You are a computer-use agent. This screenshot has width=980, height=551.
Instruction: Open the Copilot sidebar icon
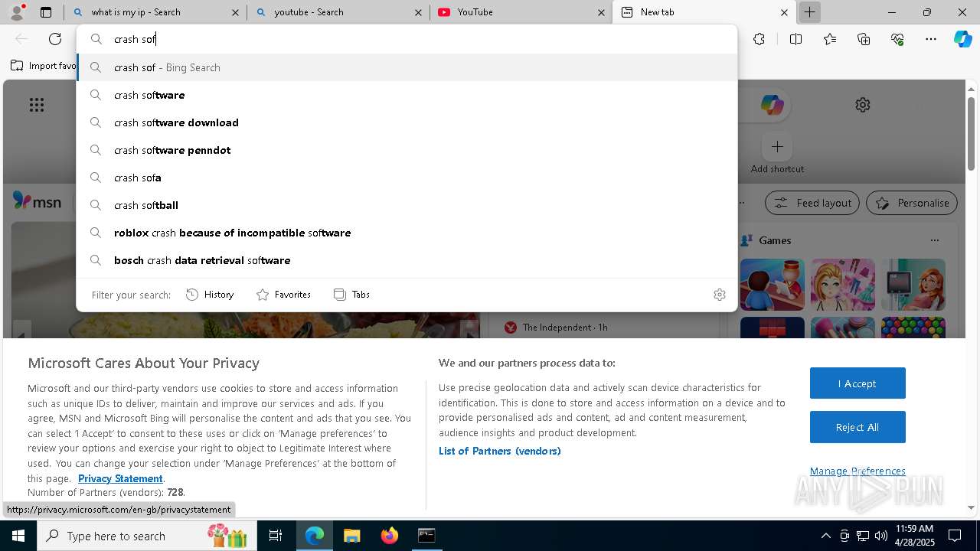click(963, 39)
